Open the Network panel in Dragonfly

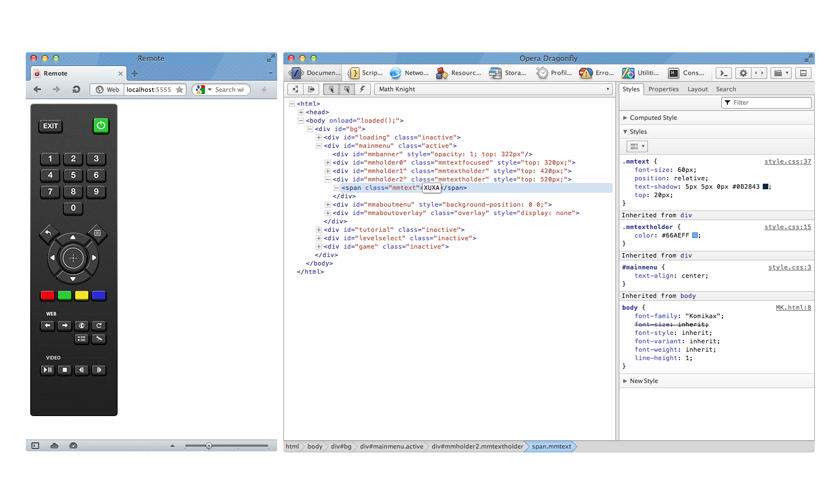coord(409,73)
